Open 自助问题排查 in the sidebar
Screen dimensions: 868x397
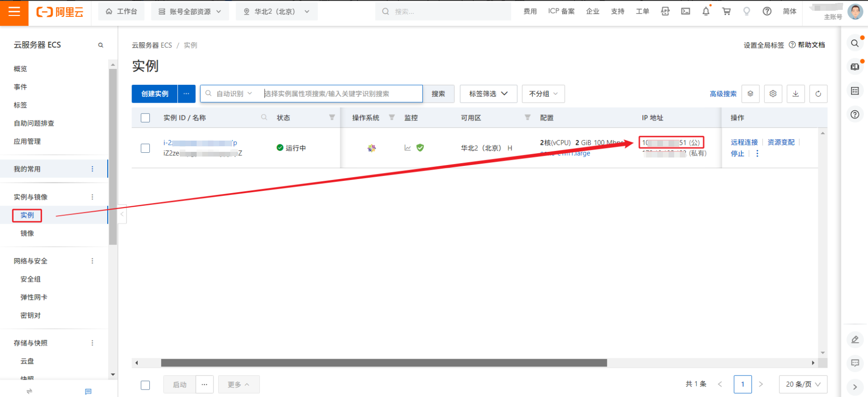click(34, 123)
